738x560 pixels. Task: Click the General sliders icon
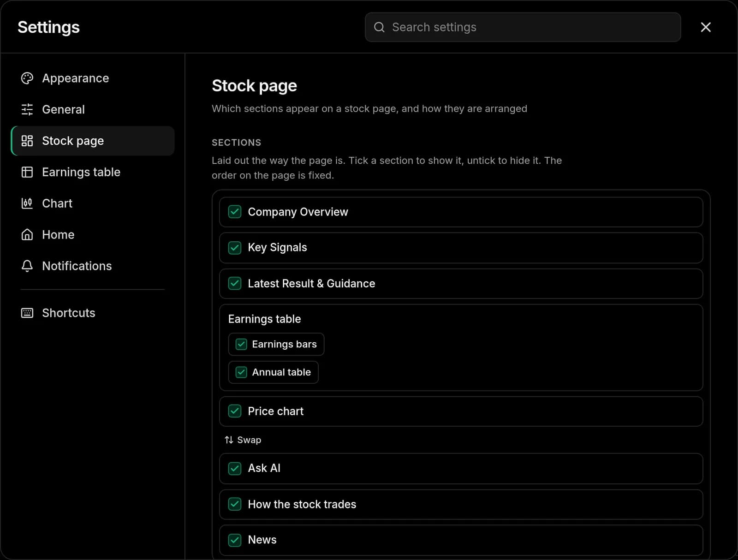point(27,110)
